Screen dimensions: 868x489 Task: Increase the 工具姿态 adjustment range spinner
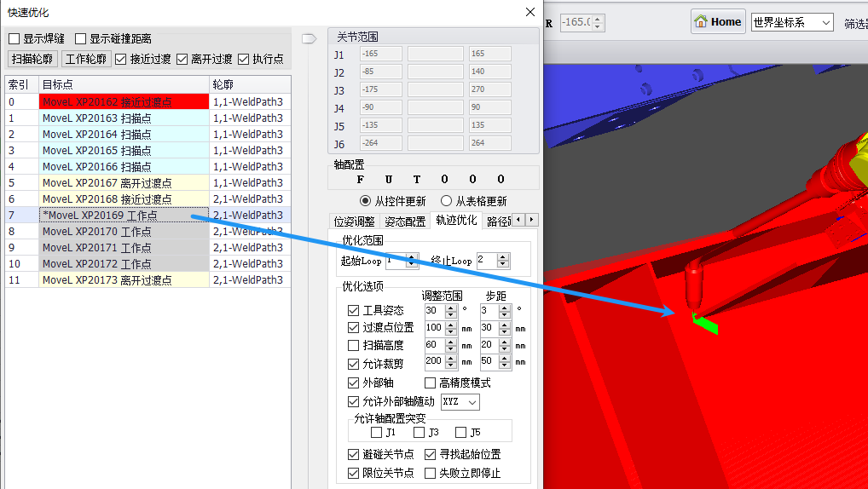pos(451,307)
